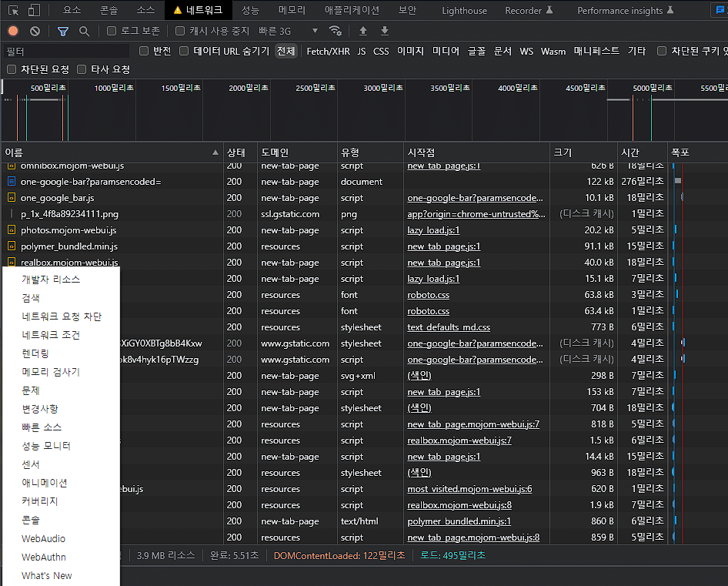Choose 성능 모니터 from the menu
The width and height of the screenshot is (728, 586).
pyautogui.click(x=61, y=446)
